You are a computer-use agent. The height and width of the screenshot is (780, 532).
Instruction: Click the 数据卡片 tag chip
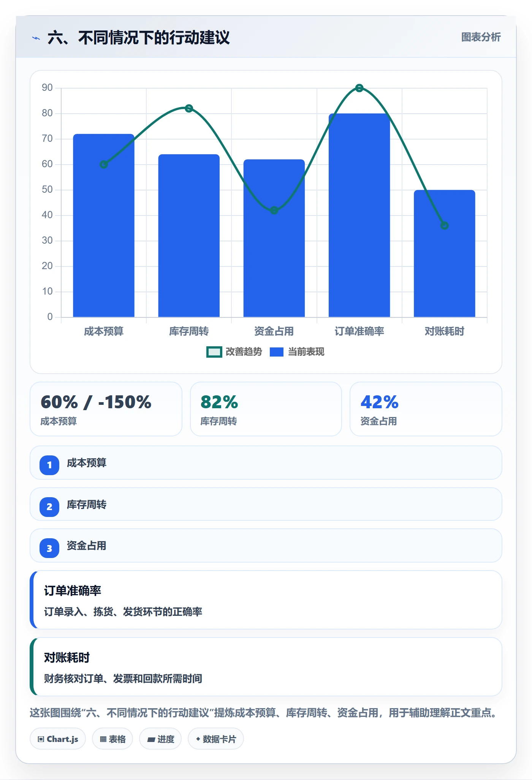216,739
